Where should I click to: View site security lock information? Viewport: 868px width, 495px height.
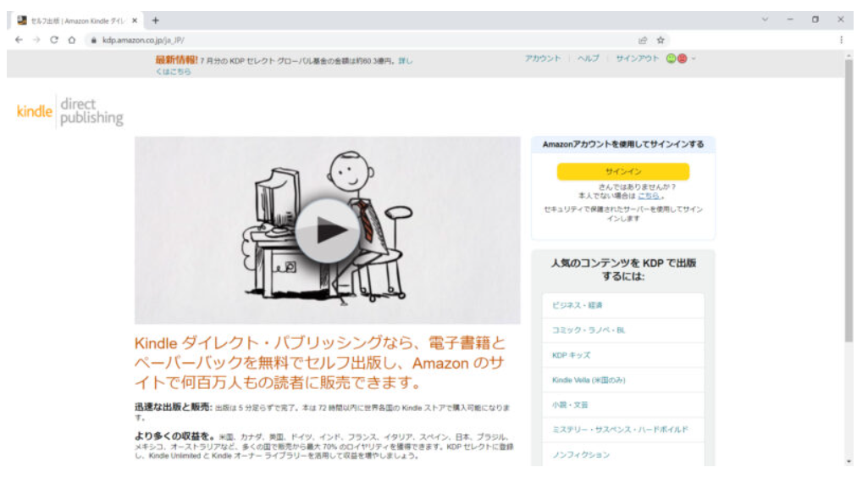[x=93, y=40]
